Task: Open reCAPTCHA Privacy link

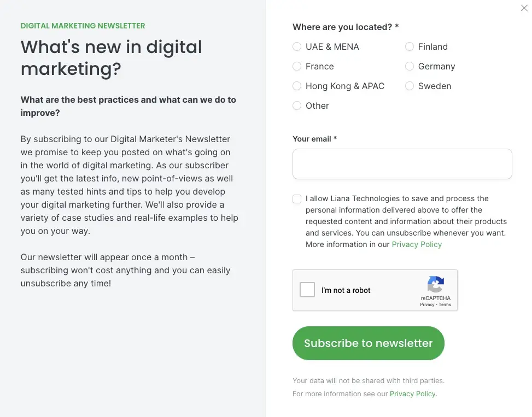Action: click(x=427, y=304)
